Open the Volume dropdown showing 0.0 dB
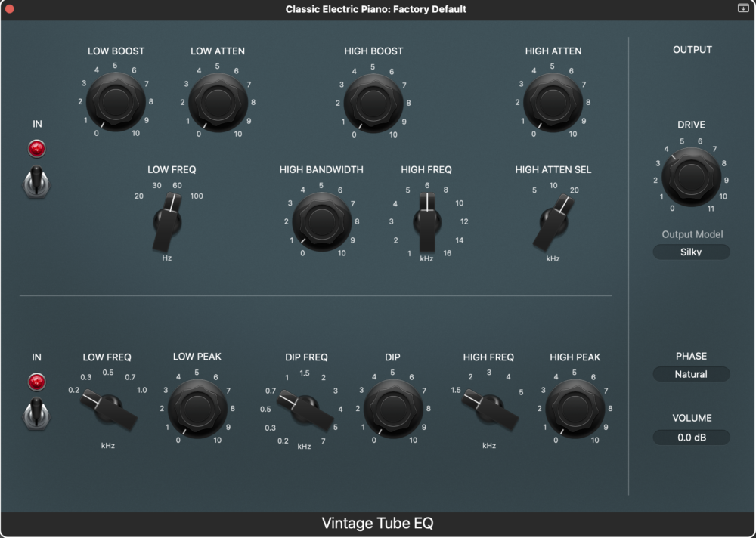This screenshot has width=756, height=538. 691,437
